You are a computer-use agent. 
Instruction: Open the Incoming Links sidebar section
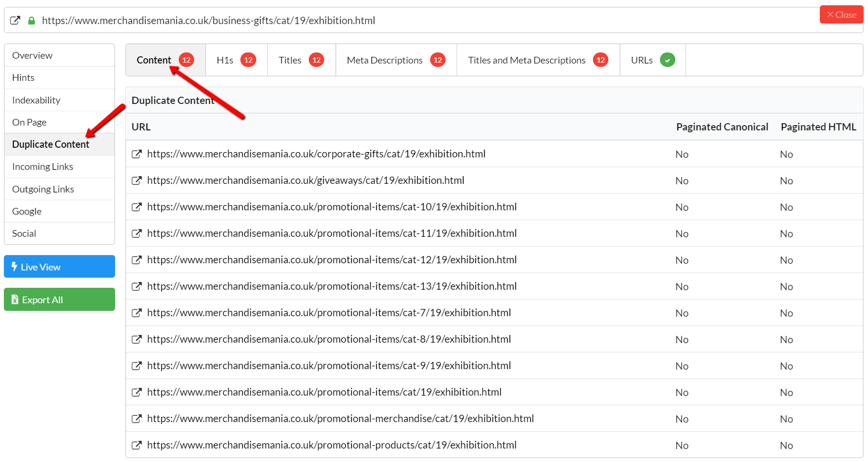[x=60, y=167]
